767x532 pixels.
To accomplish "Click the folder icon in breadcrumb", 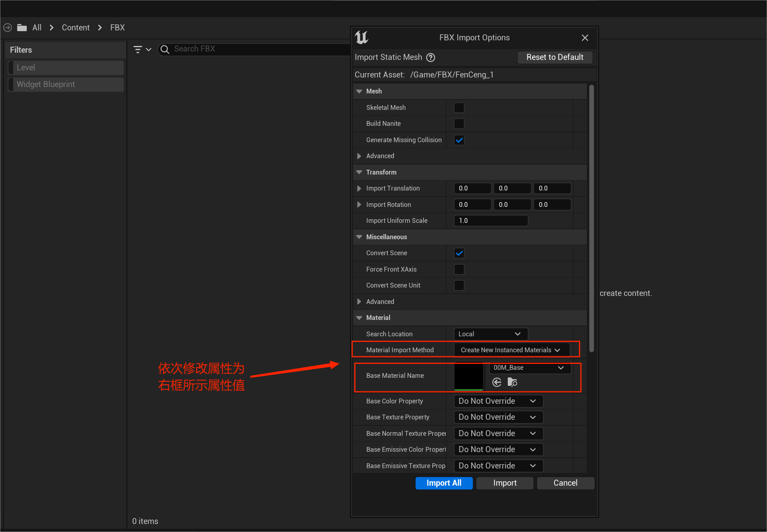I will coord(22,28).
